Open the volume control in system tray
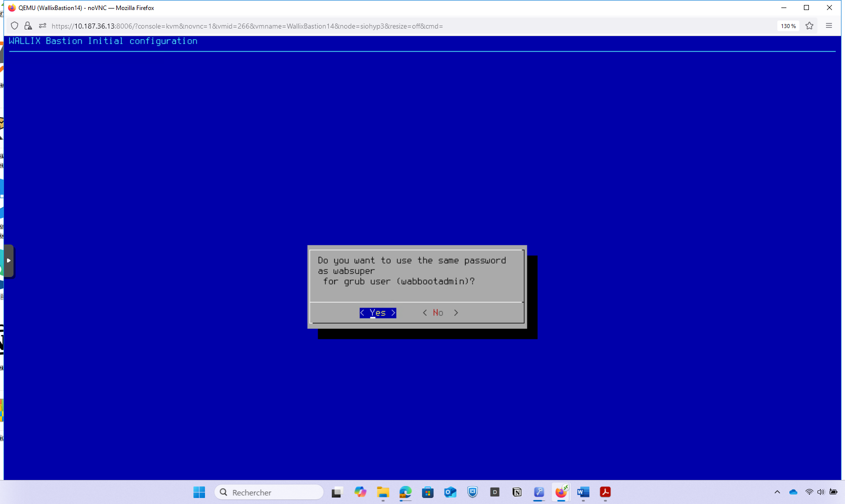845x504 pixels. [x=820, y=492]
